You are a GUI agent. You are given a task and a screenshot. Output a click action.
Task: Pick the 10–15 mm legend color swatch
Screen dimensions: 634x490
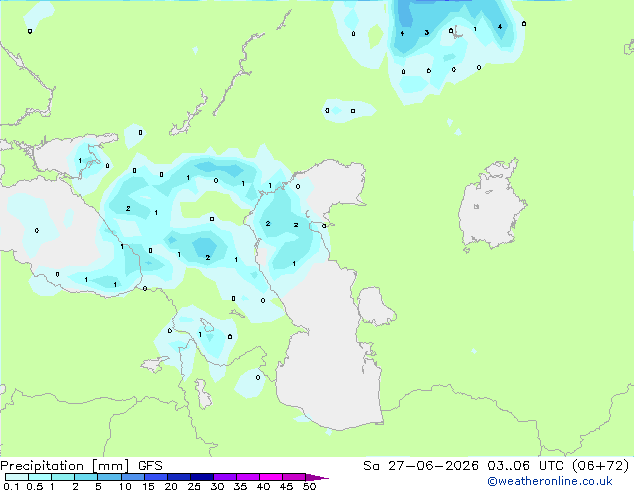pos(133,477)
